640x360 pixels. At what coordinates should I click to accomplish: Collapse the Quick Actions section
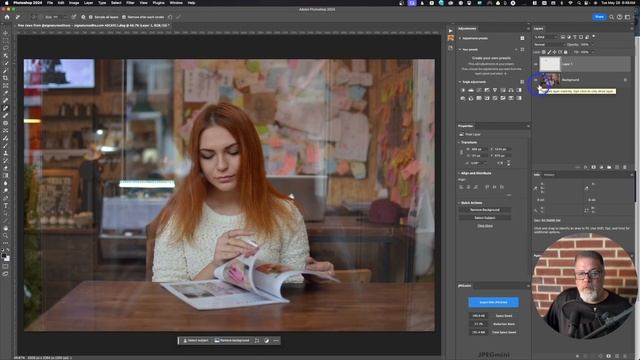click(459, 203)
